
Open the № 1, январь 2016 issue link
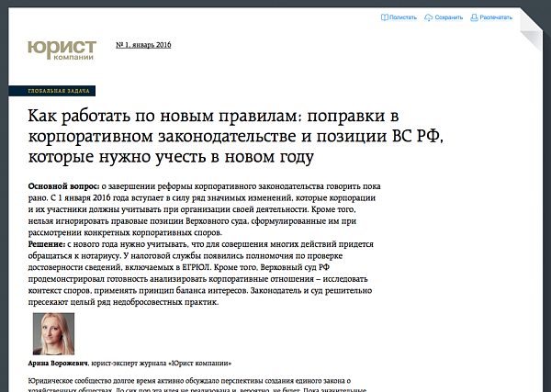(143, 45)
